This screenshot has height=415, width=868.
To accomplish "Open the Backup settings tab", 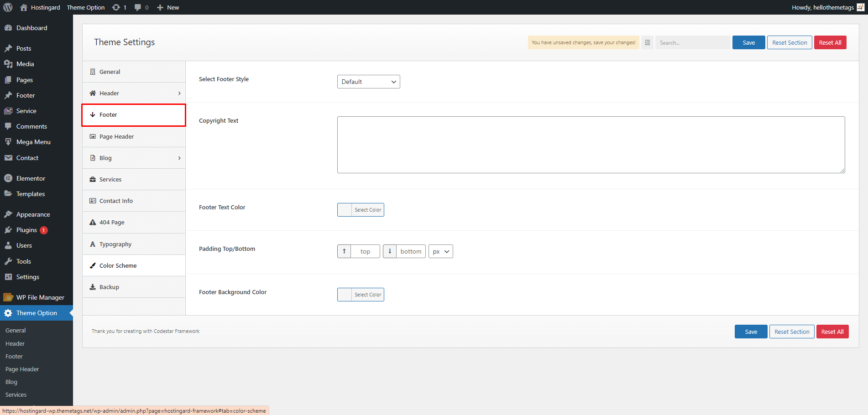I will tap(134, 287).
